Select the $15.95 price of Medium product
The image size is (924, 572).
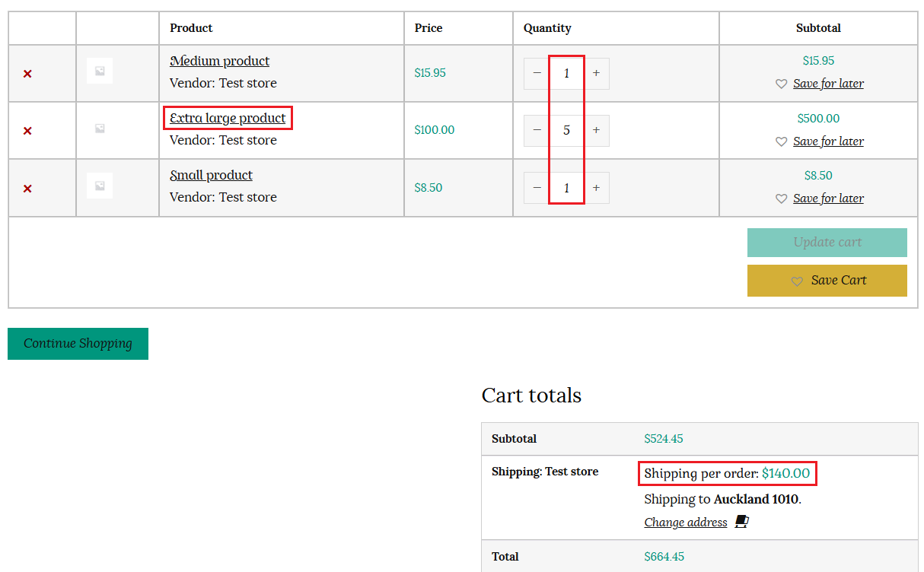[430, 73]
